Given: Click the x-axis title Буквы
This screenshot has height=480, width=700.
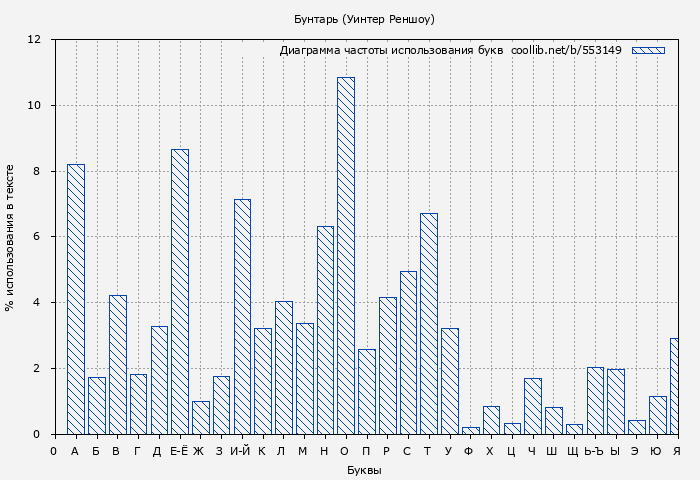Looking at the screenshot, I should (364, 470).
